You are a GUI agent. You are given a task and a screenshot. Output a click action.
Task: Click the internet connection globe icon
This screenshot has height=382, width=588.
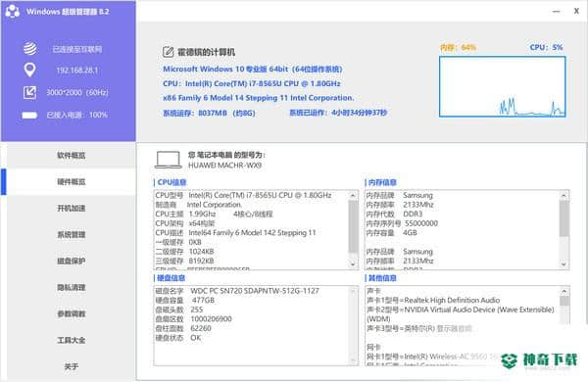pos(30,48)
